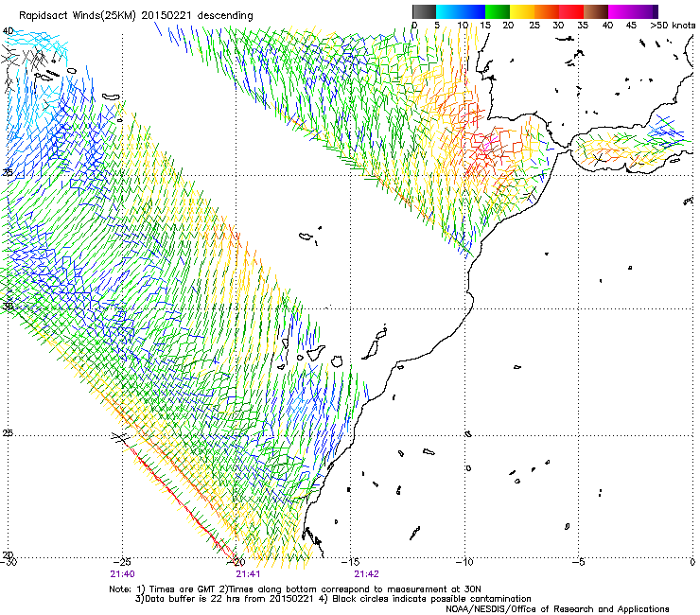Click the magenta-purple 40-50 knots legend swatch
The image size is (700, 615).
point(633,11)
